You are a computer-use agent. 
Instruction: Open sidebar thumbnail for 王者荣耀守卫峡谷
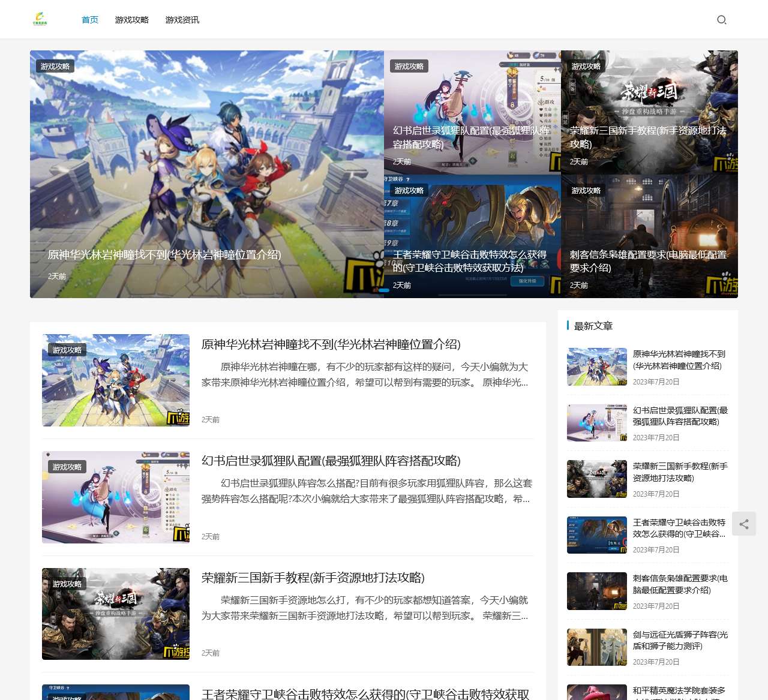click(597, 535)
